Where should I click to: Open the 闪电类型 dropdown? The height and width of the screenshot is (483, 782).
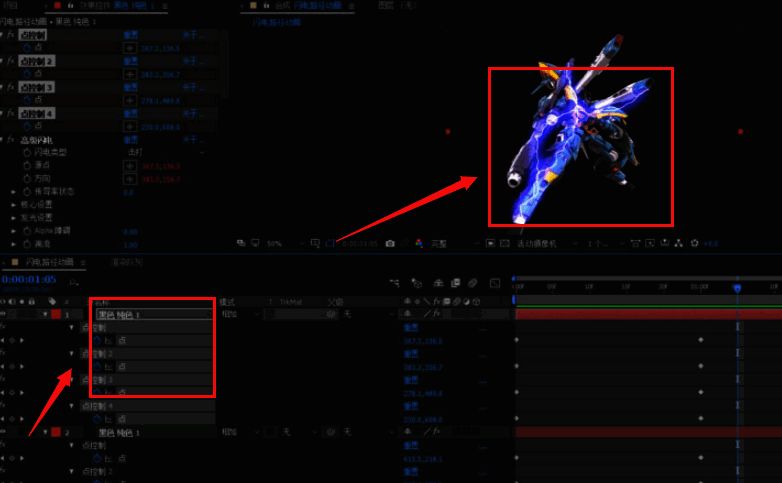[165, 152]
